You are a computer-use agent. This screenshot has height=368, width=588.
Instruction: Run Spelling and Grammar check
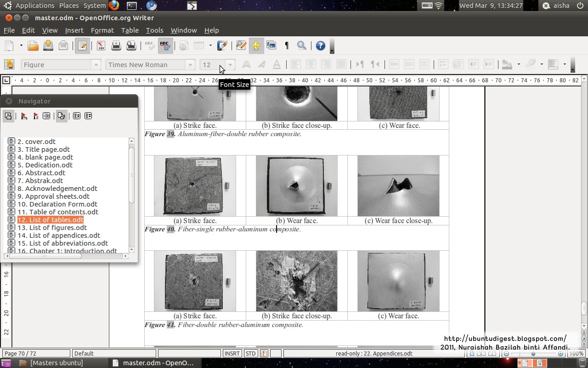click(150, 46)
